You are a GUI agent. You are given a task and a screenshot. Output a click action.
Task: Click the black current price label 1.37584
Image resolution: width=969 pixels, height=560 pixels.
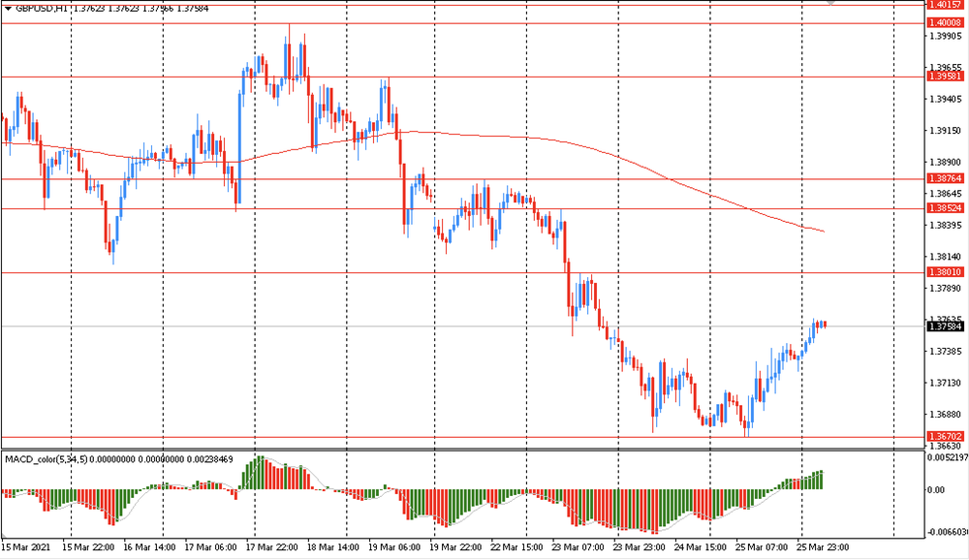[945, 326]
